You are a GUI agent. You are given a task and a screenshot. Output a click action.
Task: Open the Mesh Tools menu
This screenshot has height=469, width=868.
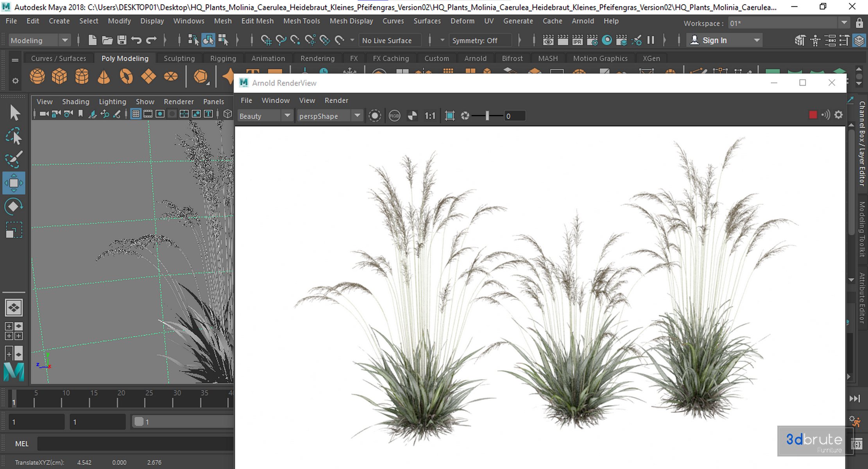(x=301, y=21)
